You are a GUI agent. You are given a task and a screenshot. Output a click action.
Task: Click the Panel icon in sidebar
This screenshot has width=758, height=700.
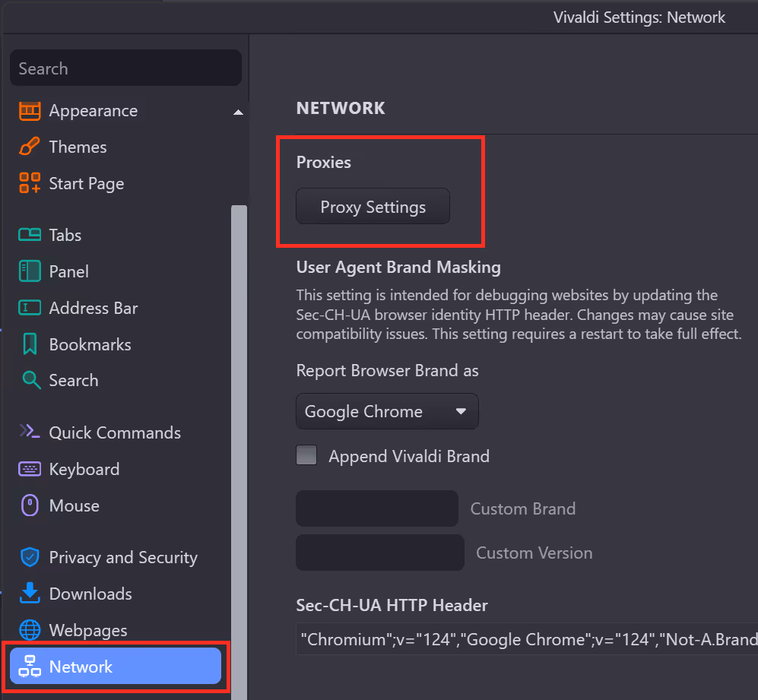[x=30, y=271]
